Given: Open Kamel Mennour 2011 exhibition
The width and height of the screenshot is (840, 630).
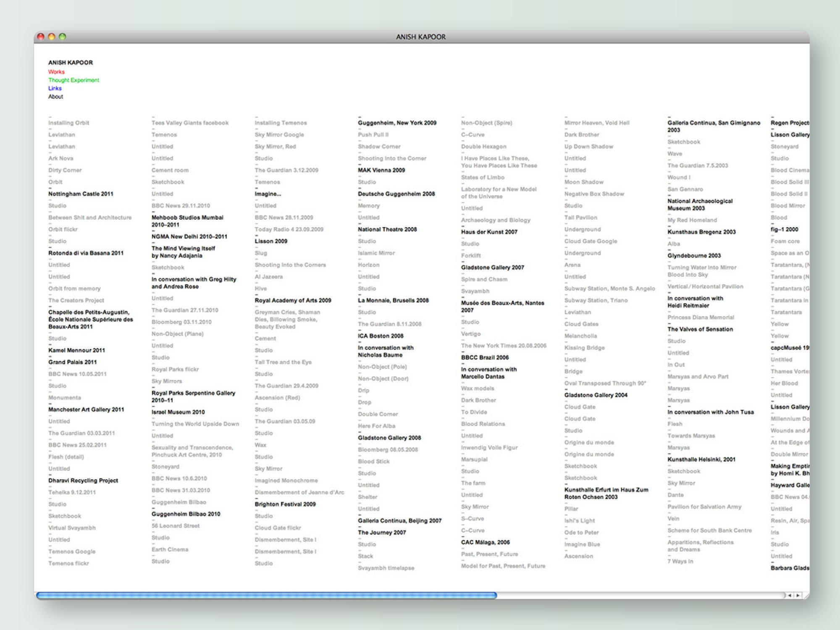Looking at the screenshot, I should (76, 350).
